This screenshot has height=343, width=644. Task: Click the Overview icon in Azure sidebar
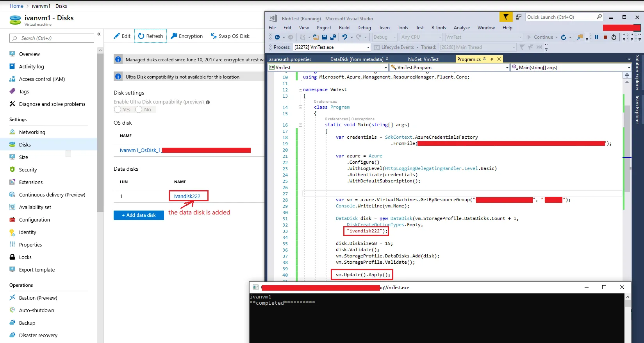point(12,54)
